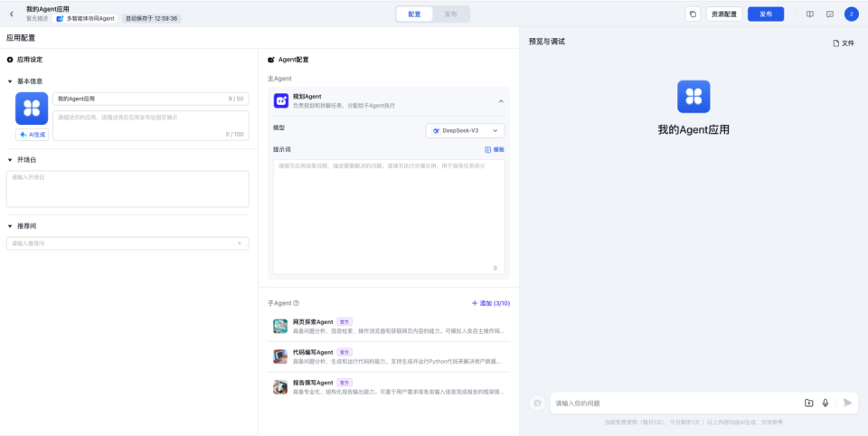Collapse the 基本信息 section

pos(10,81)
